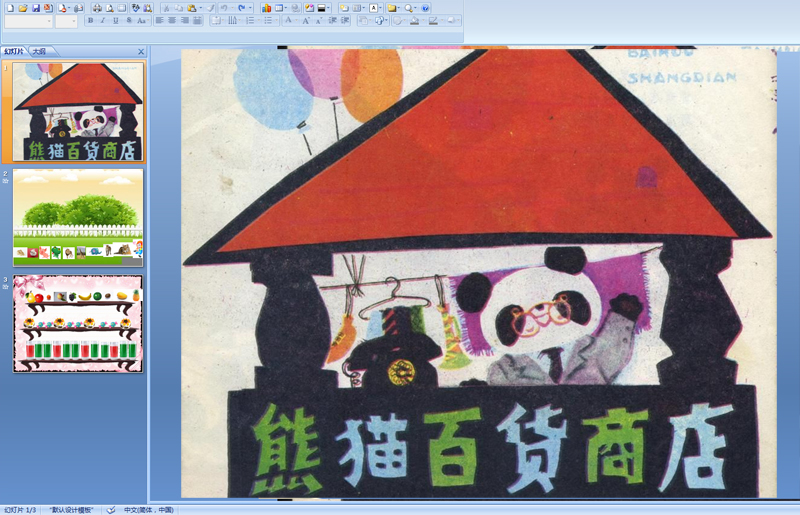Paste from clipboard
The width and height of the screenshot is (800, 515).
tap(192, 8)
